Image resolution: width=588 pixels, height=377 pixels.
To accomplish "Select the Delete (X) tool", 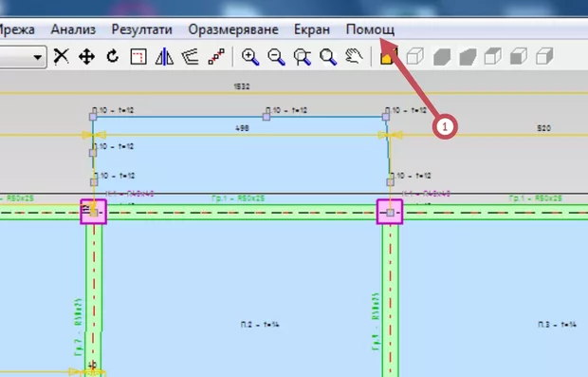I will pyautogui.click(x=61, y=57).
